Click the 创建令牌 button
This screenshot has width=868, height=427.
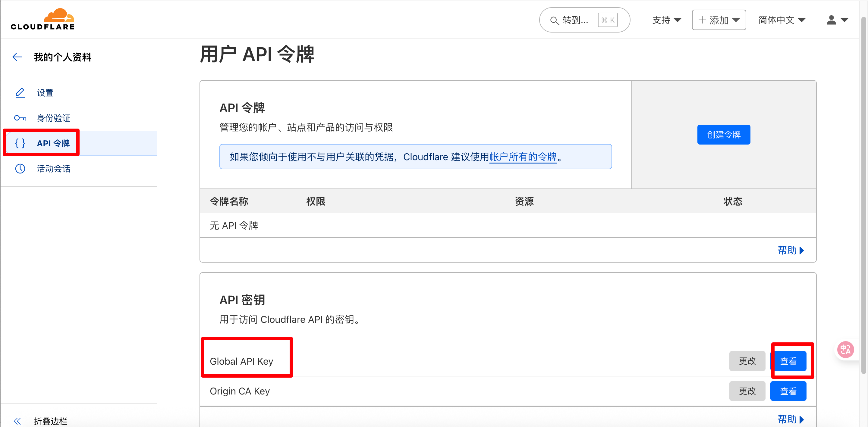(723, 135)
